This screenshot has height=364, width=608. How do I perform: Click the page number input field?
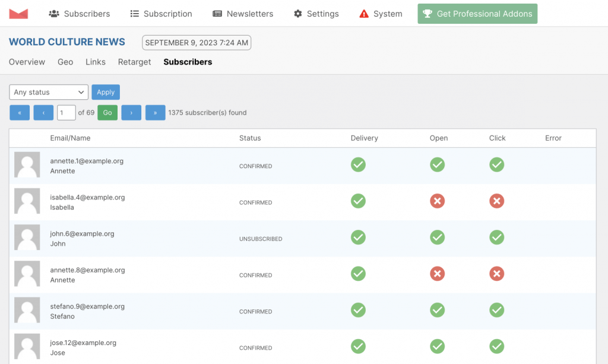(66, 113)
